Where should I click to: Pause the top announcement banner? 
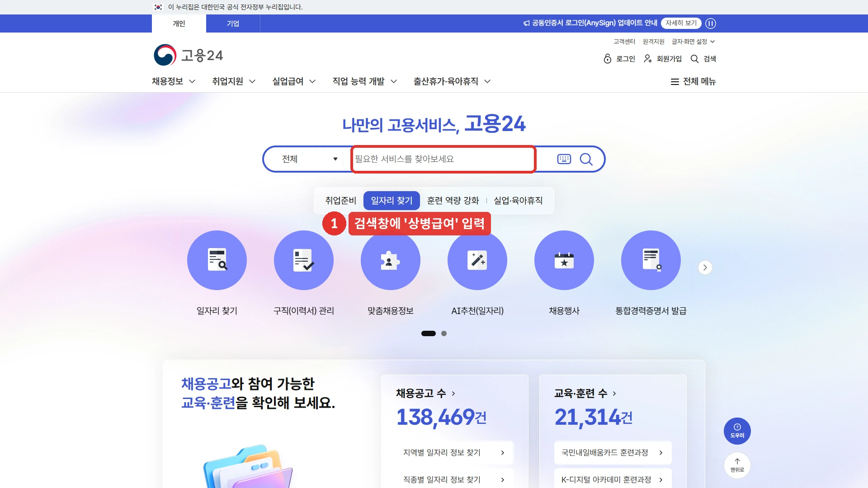711,23
